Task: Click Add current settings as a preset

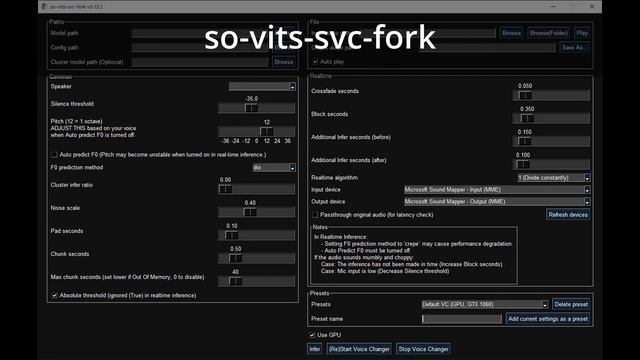Action: click(548, 319)
